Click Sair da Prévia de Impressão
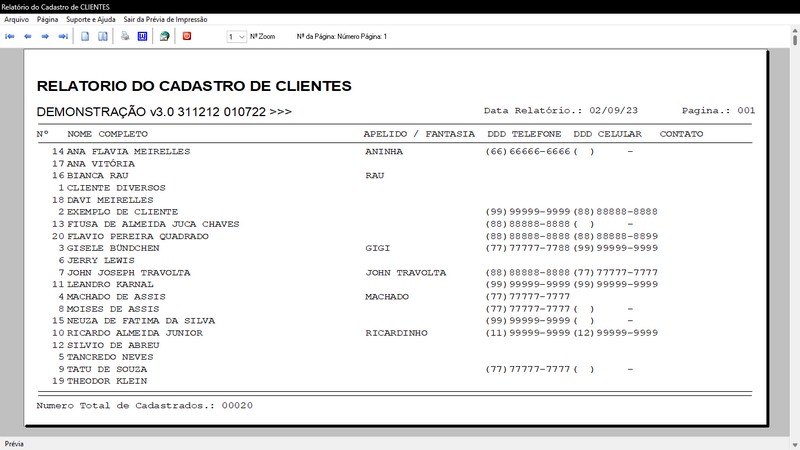800x450 pixels. 163,19
